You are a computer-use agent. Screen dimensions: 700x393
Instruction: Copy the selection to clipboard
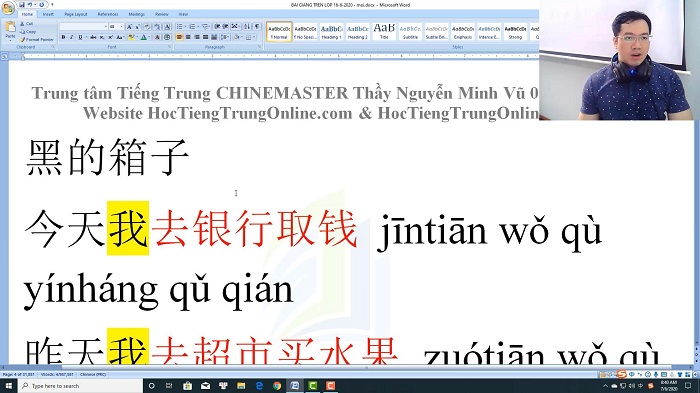28,32
